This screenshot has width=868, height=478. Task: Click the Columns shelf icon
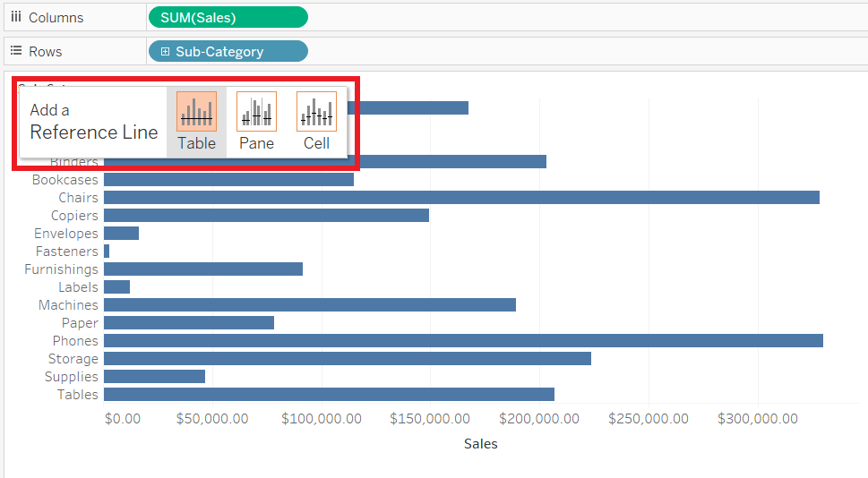pos(16,17)
